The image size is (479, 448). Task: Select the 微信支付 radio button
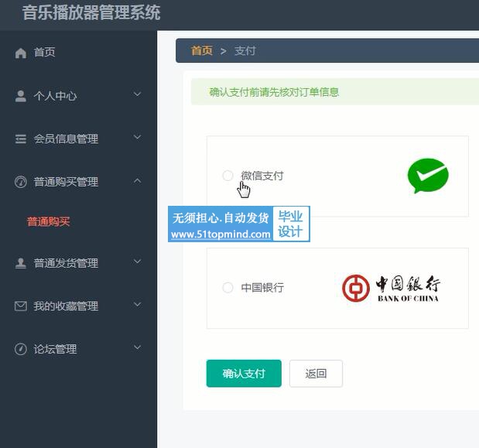click(228, 176)
